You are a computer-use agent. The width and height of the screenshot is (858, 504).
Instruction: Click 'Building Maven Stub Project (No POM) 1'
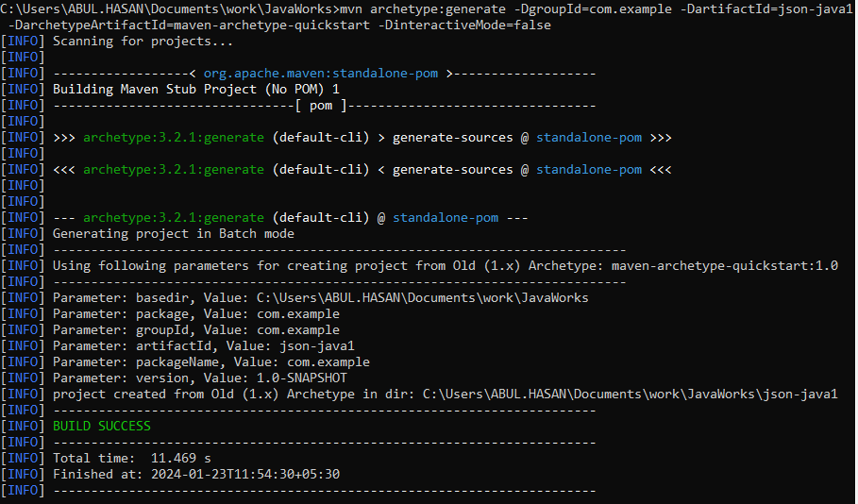coord(196,90)
